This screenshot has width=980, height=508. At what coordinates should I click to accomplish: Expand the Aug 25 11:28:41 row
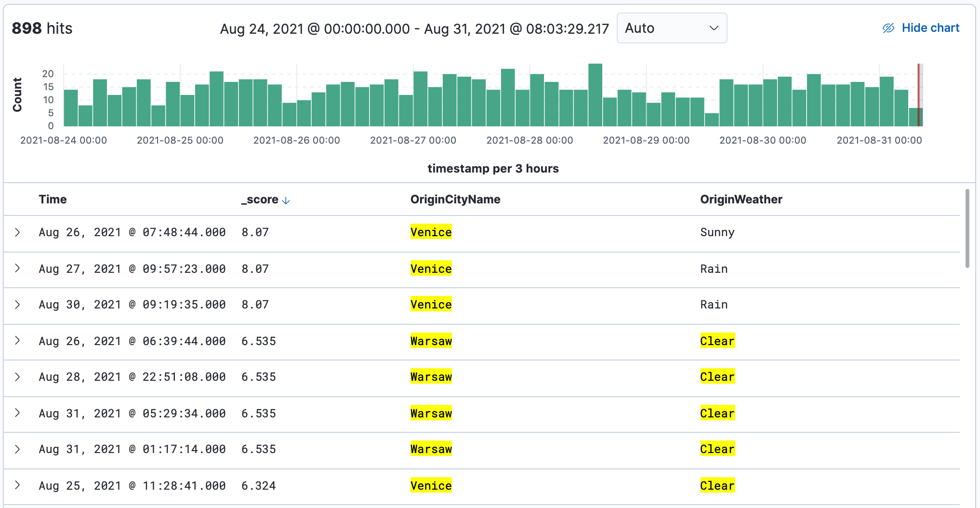(18, 485)
